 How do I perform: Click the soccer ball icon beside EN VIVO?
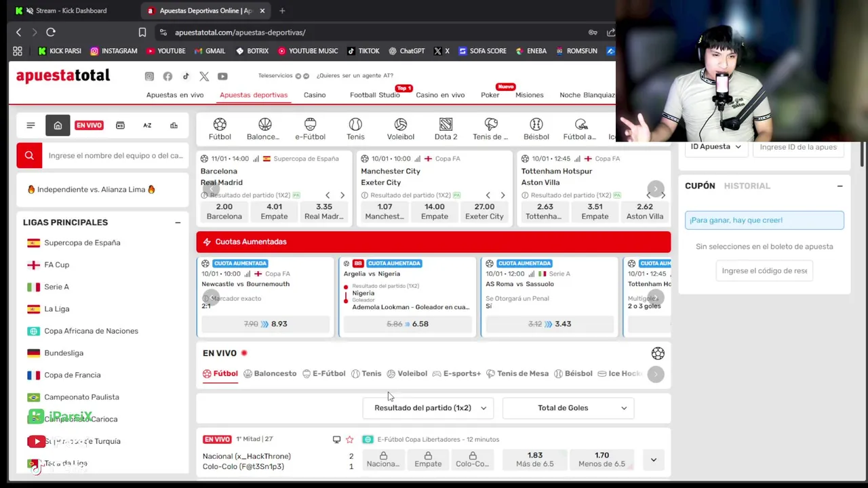[658, 353]
